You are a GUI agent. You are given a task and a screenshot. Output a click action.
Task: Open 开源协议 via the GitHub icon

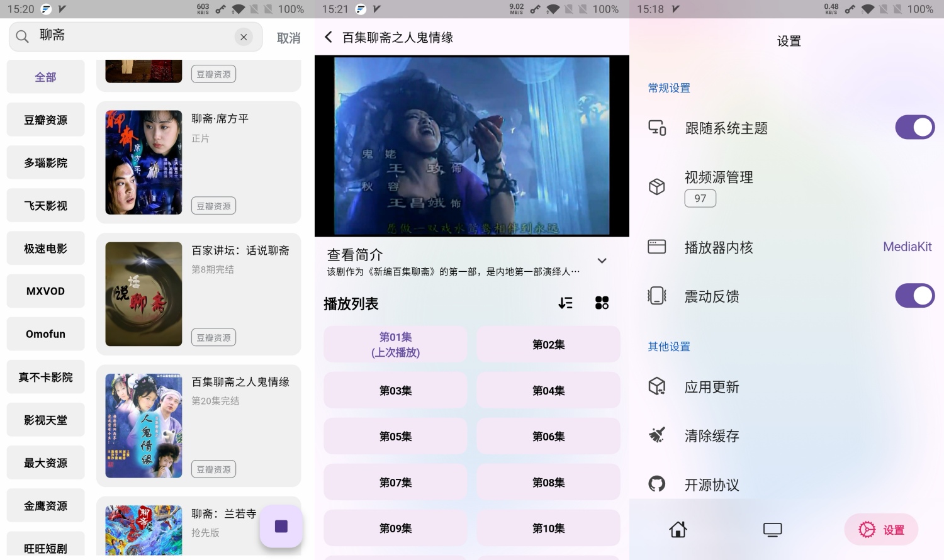point(657,484)
